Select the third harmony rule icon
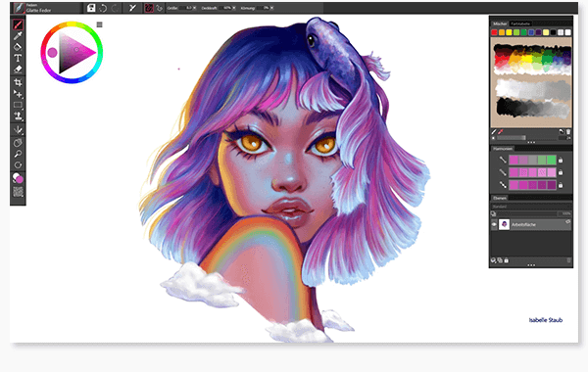Viewport: 588px width, 372px height. tap(503, 185)
